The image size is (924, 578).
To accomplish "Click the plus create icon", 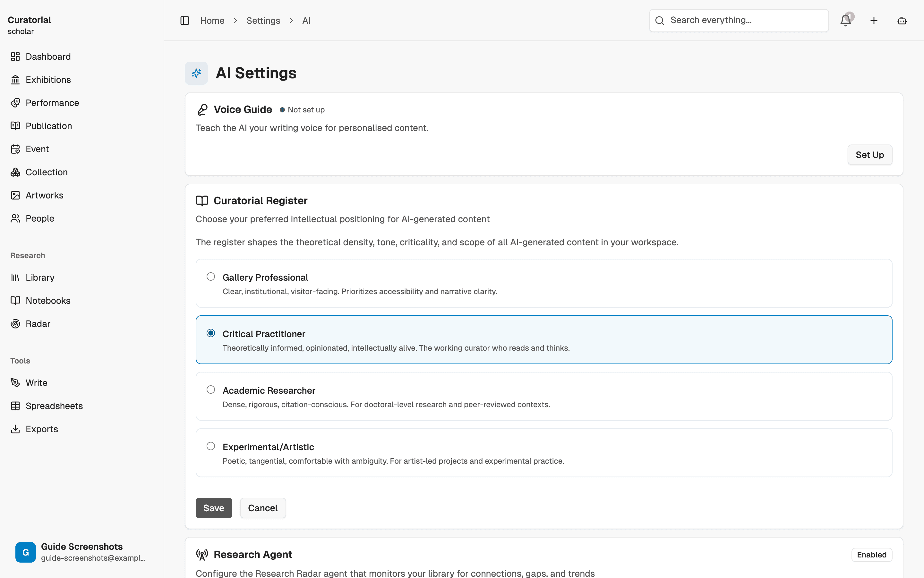I will (x=874, y=21).
